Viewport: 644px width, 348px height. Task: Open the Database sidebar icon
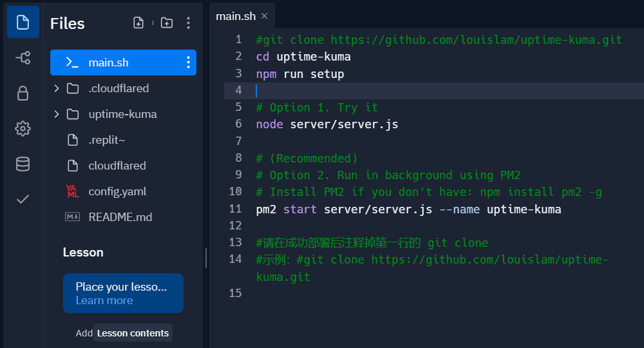pos(23,164)
